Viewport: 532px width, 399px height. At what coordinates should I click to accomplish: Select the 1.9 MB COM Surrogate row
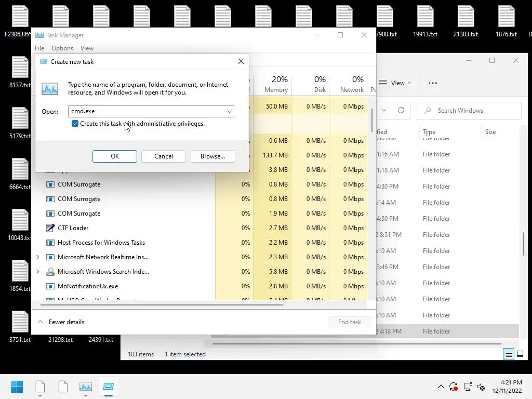[x=200, y=214]
